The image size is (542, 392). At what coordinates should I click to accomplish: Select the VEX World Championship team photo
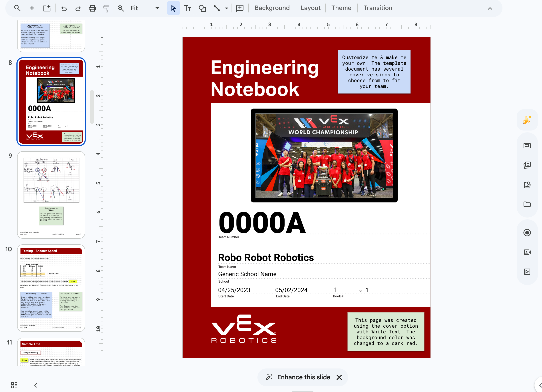click(x=324, y=155)
